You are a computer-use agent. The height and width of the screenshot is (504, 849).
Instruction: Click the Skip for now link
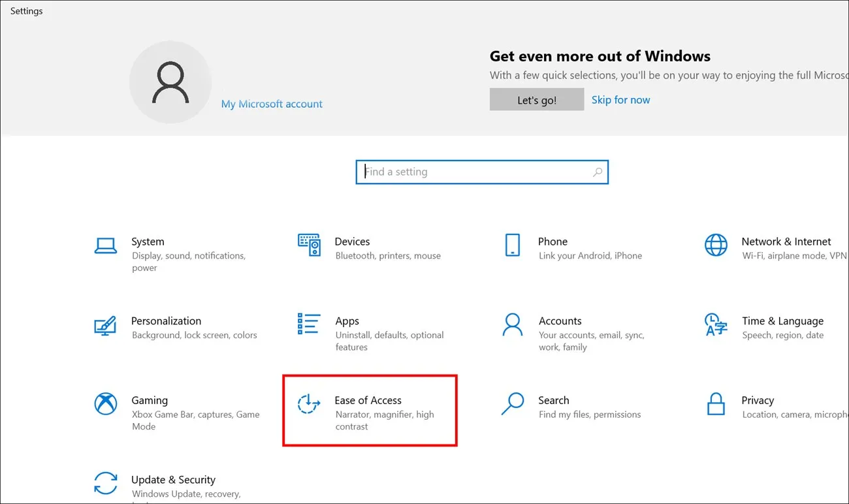coord(620,99)
